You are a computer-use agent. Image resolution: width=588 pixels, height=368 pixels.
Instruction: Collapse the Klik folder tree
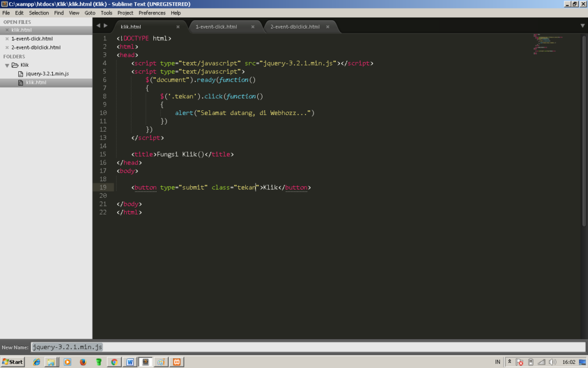[x=6, y=64]
